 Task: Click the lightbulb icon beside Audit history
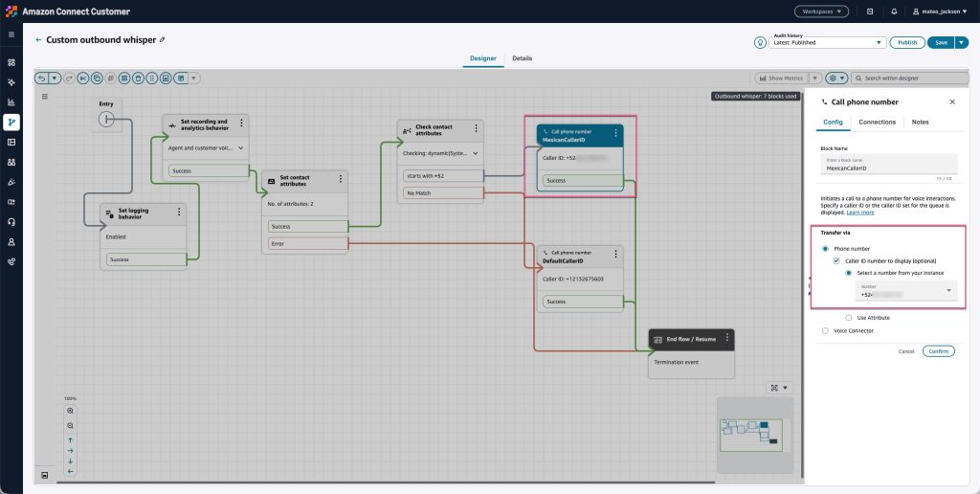click(760, 42)
